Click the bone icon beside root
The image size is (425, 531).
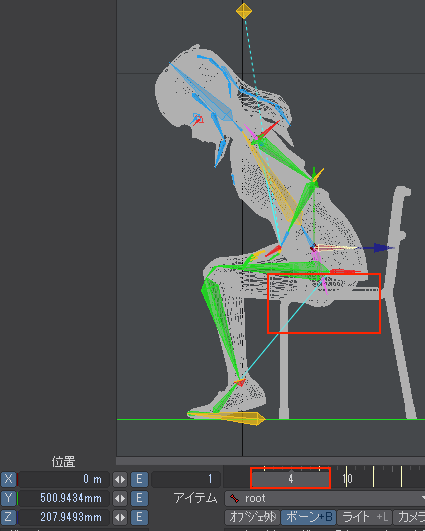pos(234,498)
